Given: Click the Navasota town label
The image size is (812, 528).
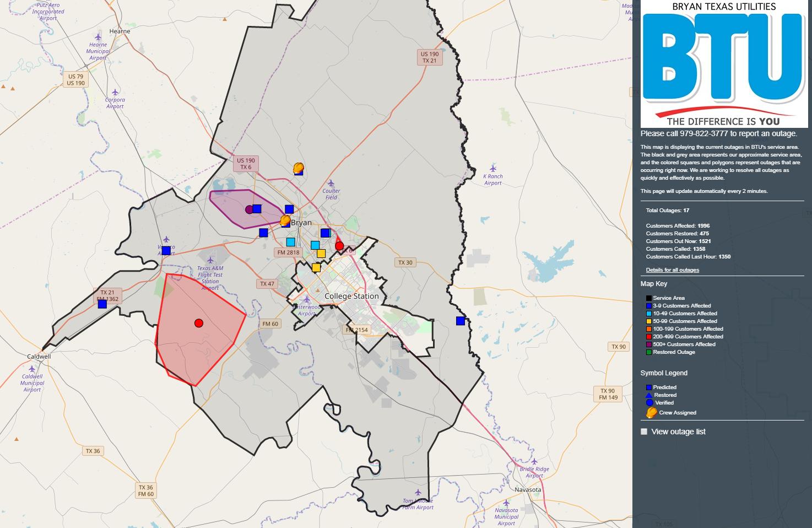Looking at the screenshot, I should pyautogui.click(x=528, y=489).
